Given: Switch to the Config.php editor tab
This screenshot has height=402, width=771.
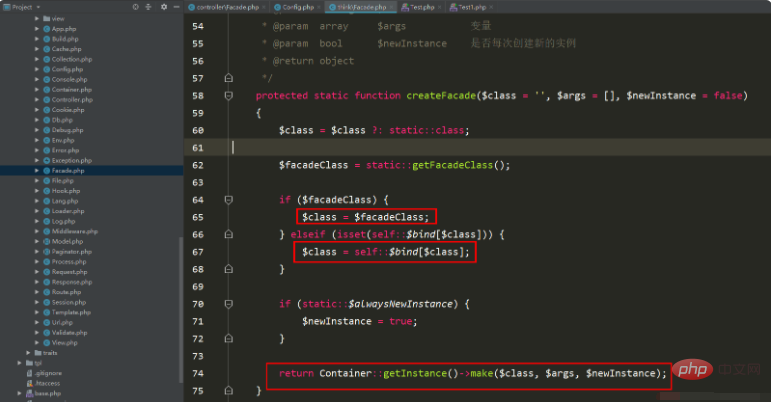Looking at the screenshot, I should click(298, 7).
